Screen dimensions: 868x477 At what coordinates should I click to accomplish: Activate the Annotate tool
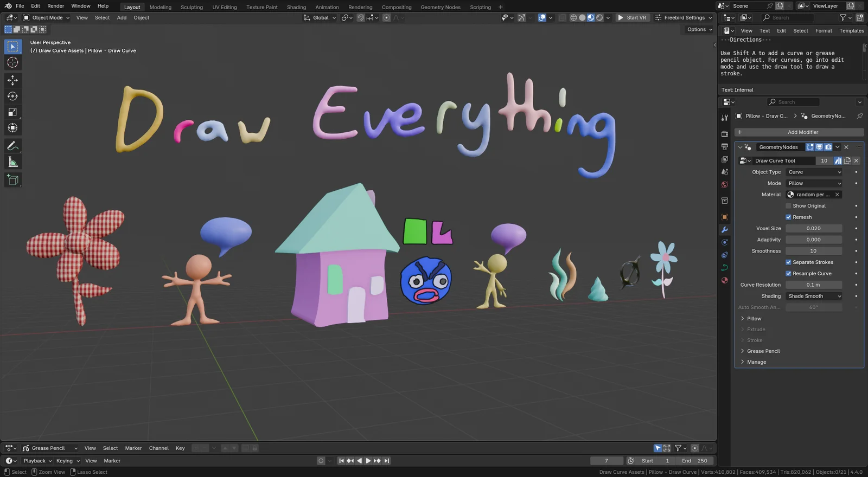tap(12, 146)
